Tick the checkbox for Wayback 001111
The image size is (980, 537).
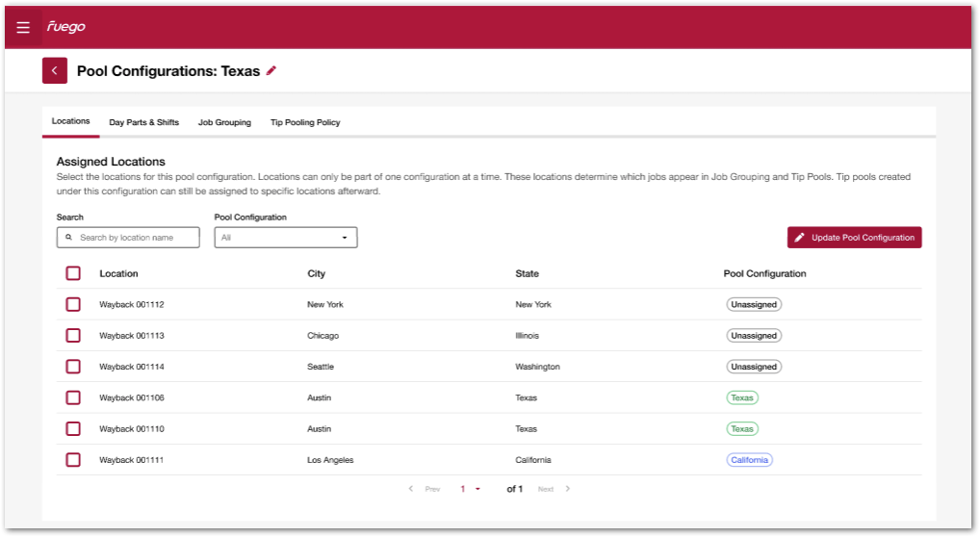click(x=73, y=460)
